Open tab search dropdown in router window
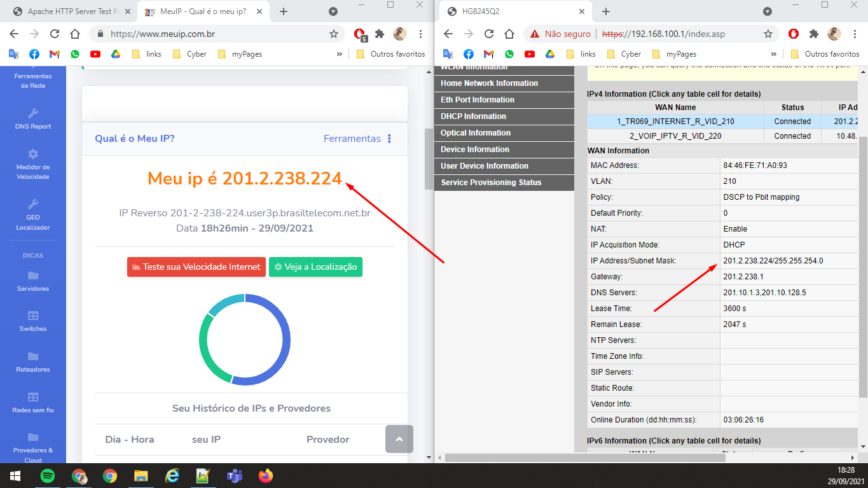This screenshot has width=868, height=488. [768, 11]
